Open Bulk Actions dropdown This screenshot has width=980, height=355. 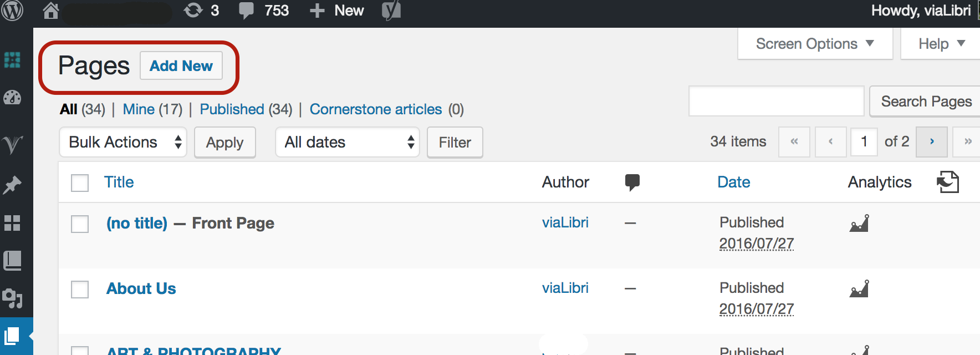coord(123,142)
